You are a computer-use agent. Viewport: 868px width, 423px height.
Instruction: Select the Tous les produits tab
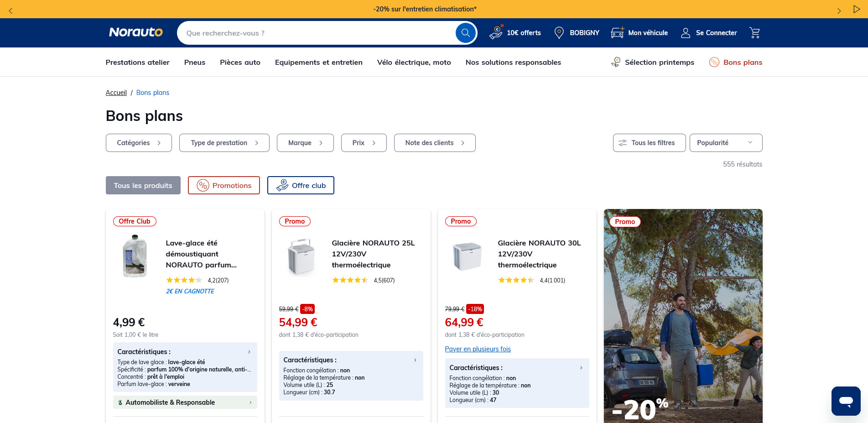pyautogui.click(x=143, y=185)
